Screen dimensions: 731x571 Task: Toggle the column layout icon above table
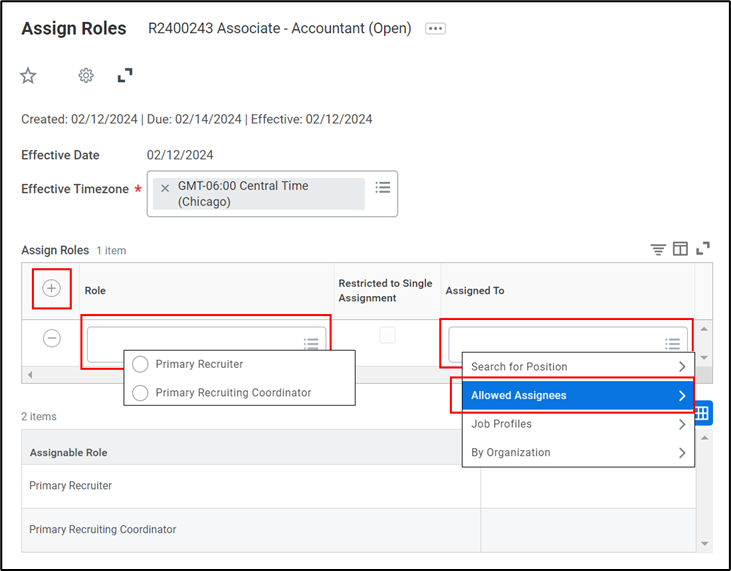pyautogui.click(x=680, y=249)
